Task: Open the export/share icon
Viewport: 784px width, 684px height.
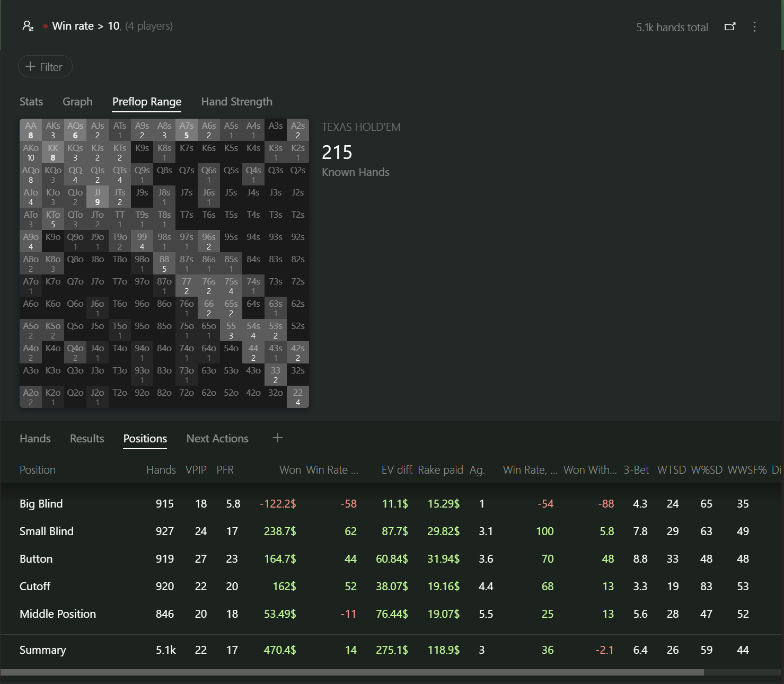Action: [x=730, y=26]
